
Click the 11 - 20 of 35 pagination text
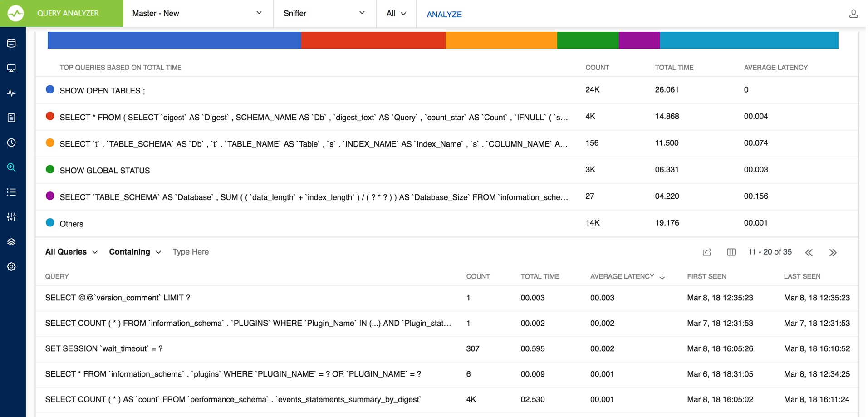pyautogui.click(x=770, y=252)
